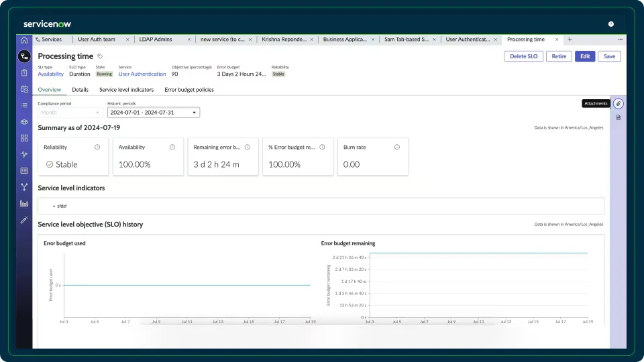
Task: Click the document icon below Attachments
Action: pos(618,117)
